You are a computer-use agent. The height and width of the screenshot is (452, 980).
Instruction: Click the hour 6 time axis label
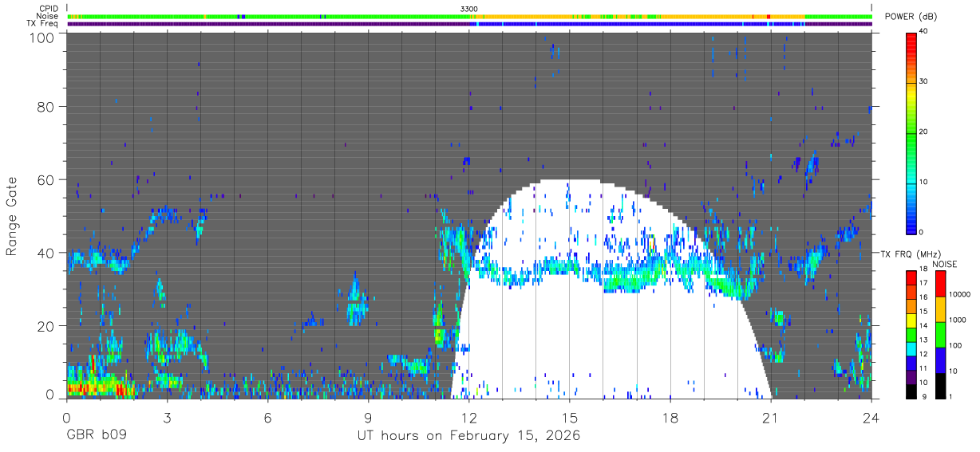click(x=267, y=417)
